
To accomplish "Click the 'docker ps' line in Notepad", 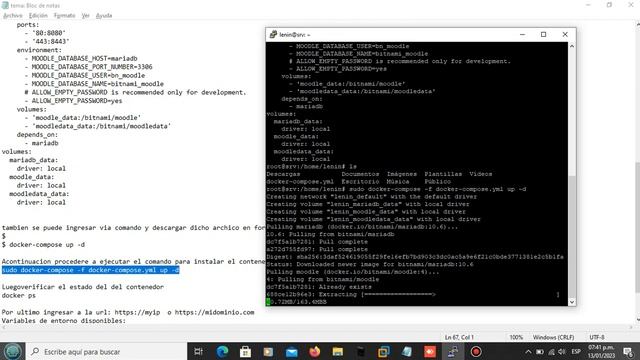I will pyautogui.click(x=19, y=296).
